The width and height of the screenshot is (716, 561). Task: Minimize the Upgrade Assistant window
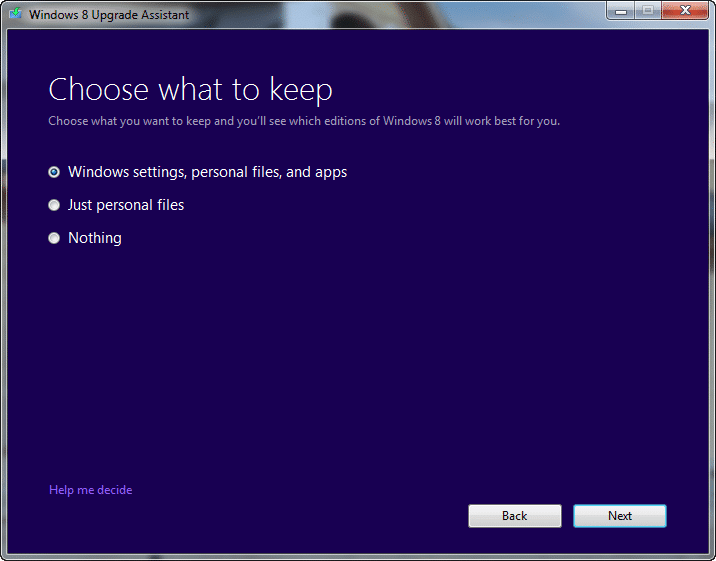click(x=621, y=10)
